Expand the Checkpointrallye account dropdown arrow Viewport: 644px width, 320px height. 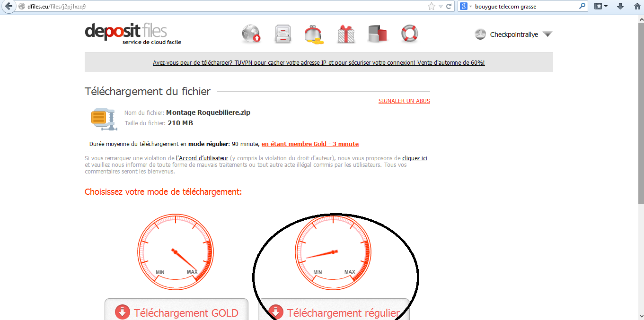point(547,35)
